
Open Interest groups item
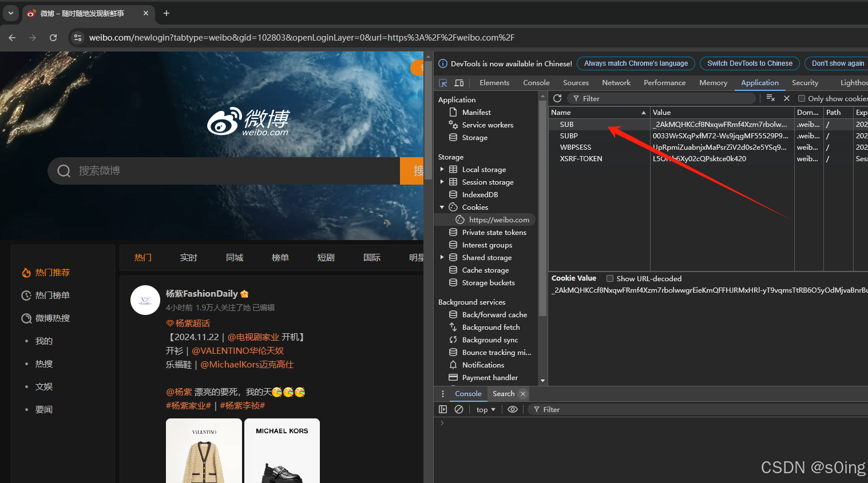click(487, 245)
